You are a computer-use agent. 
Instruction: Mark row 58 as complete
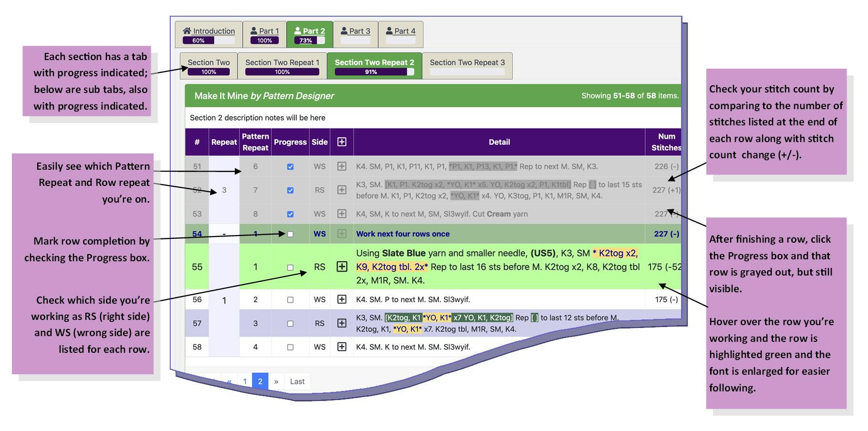coord(290,348)
